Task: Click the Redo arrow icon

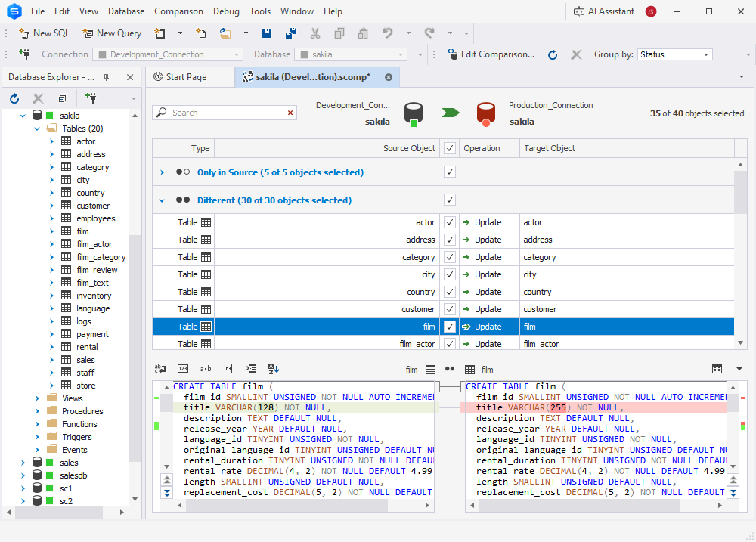Action: pos(429,33)
